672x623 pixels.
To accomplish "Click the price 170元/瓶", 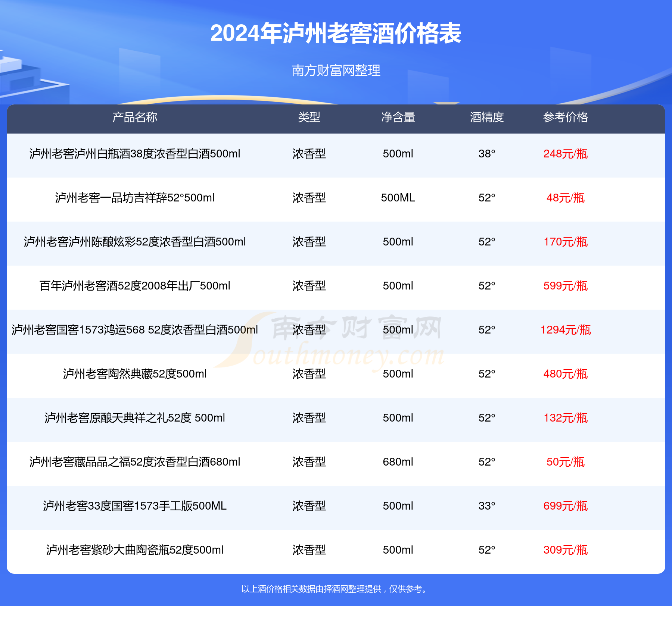I will coord(566,242).
